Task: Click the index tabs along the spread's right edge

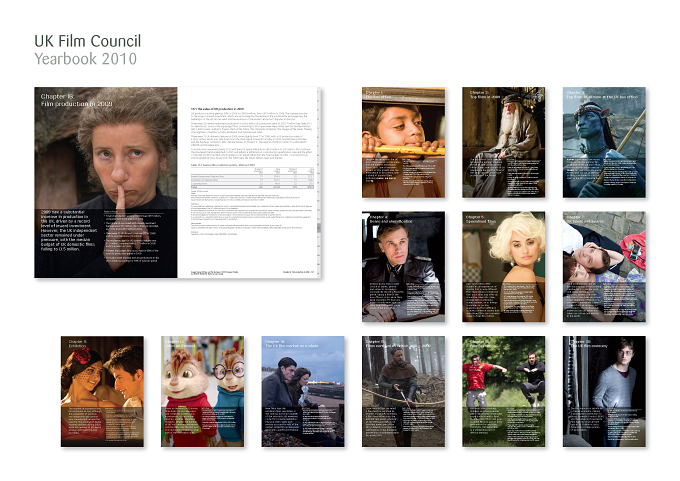Action: point(319,183)
